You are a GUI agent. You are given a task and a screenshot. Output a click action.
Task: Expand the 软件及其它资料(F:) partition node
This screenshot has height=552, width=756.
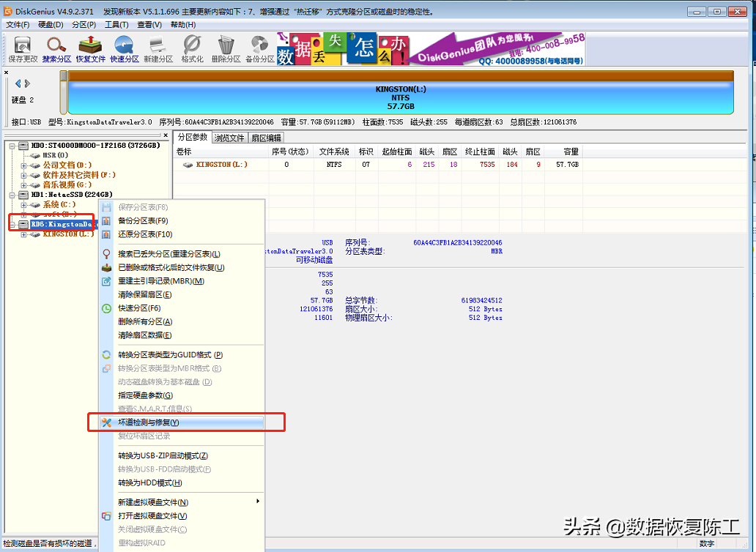23,175
